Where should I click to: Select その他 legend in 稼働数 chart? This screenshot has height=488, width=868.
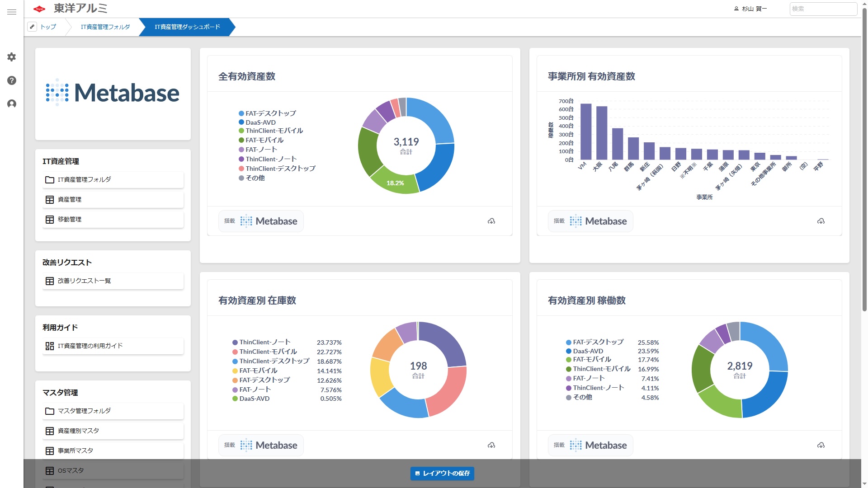579,397
